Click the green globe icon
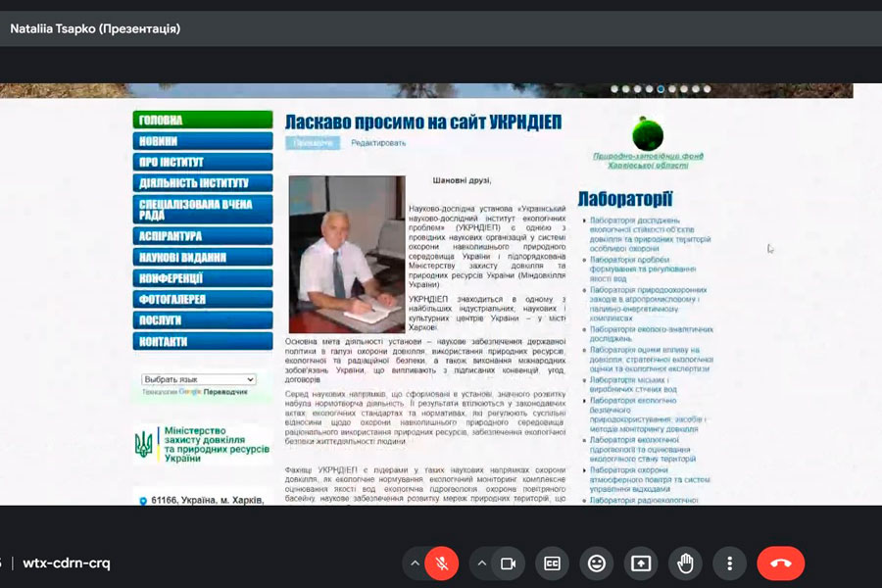Screen dimensions: 882x588 pyautogui.click(x=648, y=133)
